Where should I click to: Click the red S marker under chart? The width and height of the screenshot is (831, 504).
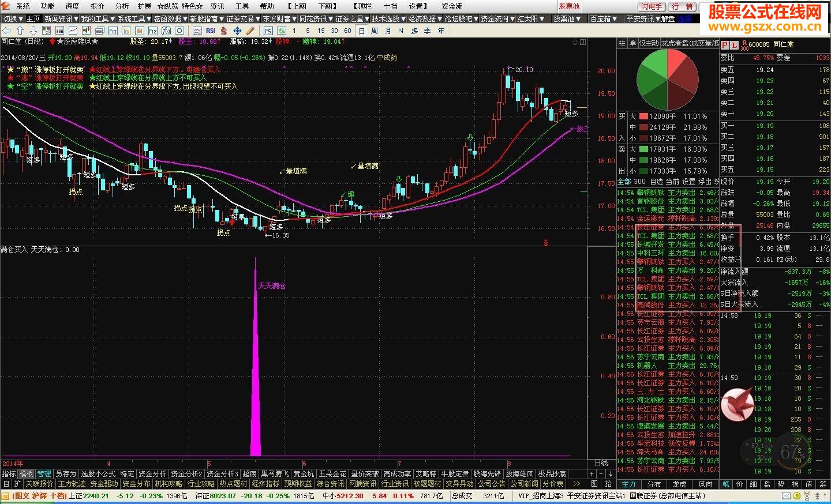[x=545, y=243]
